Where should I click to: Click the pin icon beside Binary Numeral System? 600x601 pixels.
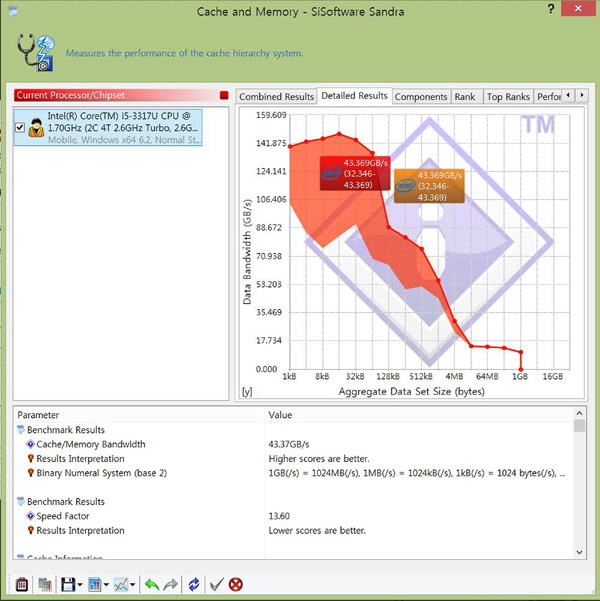(x=31, y=473)
